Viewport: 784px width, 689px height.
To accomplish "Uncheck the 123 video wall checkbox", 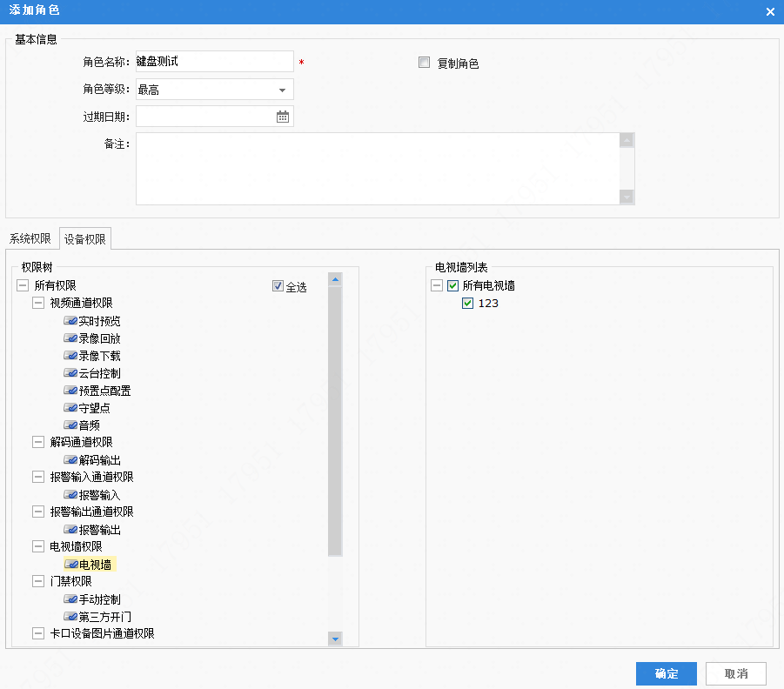I will 467,303.
